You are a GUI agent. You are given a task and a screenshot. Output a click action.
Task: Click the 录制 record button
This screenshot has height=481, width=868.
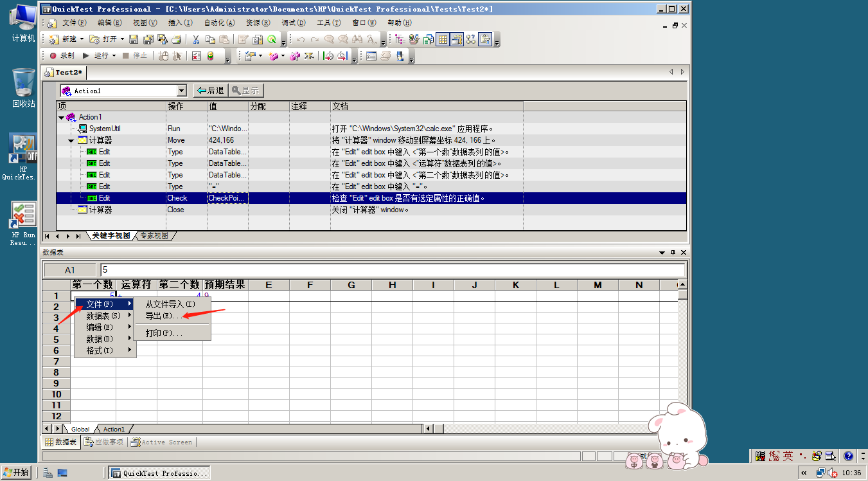62,56
